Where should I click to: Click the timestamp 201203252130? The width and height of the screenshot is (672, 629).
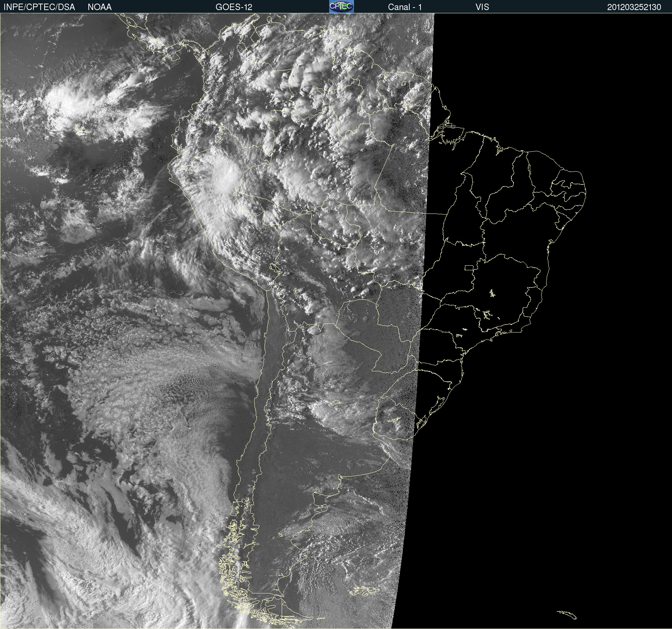coord(634,7)
